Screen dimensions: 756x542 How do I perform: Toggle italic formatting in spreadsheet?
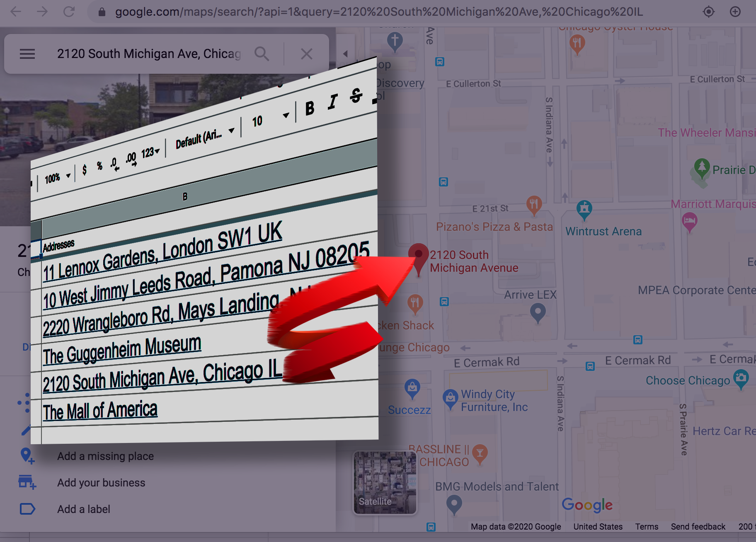(x=332, y=102)
